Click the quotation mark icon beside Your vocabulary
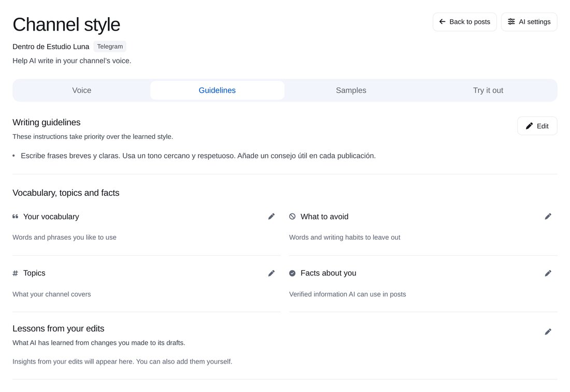Image resolution: width=570 pixels, height=392 pixels. click(x=15, y=216)
